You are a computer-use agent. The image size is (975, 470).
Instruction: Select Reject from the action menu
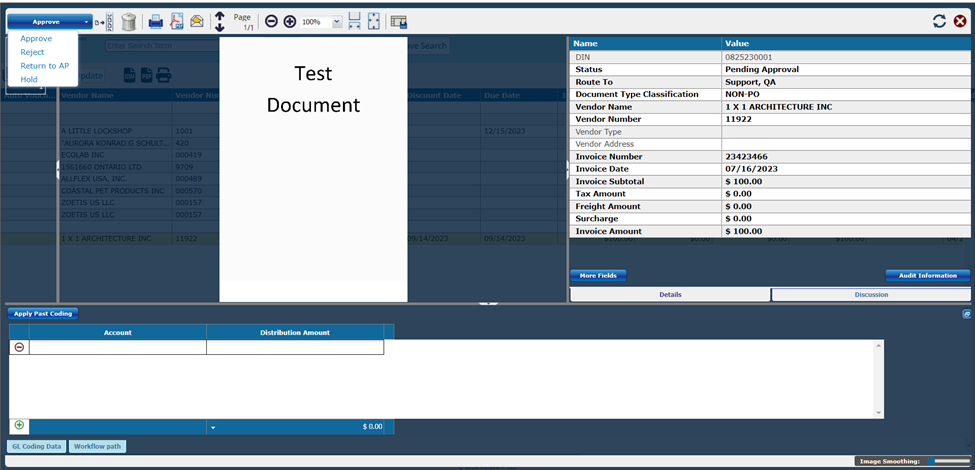coord(33,52)
